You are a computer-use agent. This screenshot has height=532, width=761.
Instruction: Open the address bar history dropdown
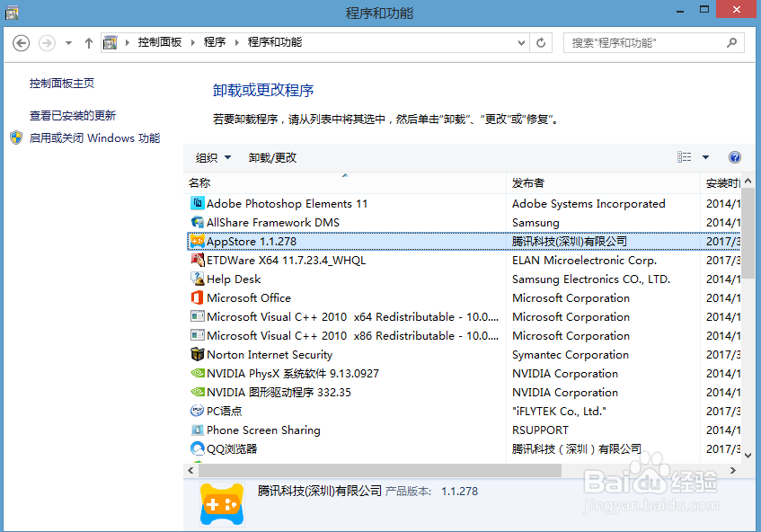click(521, 43)
